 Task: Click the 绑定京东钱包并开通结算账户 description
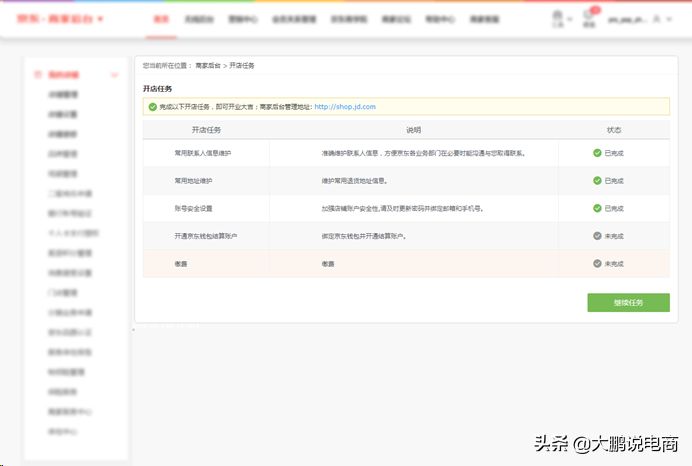click(x=364, y=236)
